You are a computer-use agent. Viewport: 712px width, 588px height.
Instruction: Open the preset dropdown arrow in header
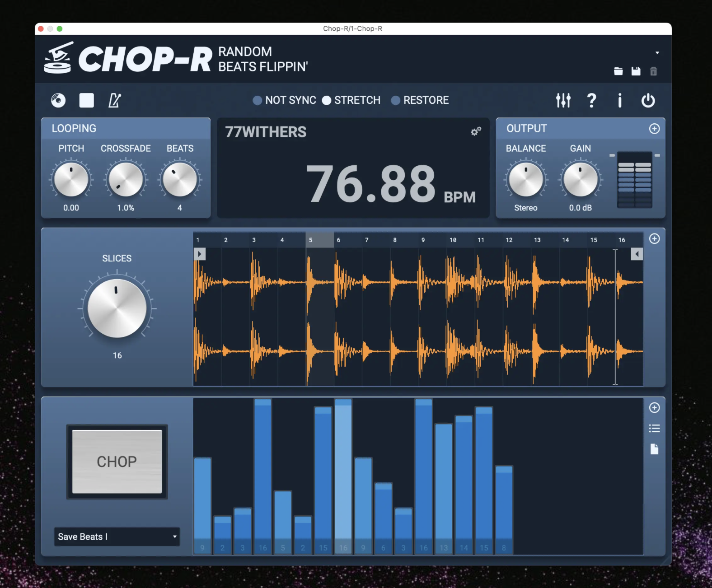(x=657, y=53)
